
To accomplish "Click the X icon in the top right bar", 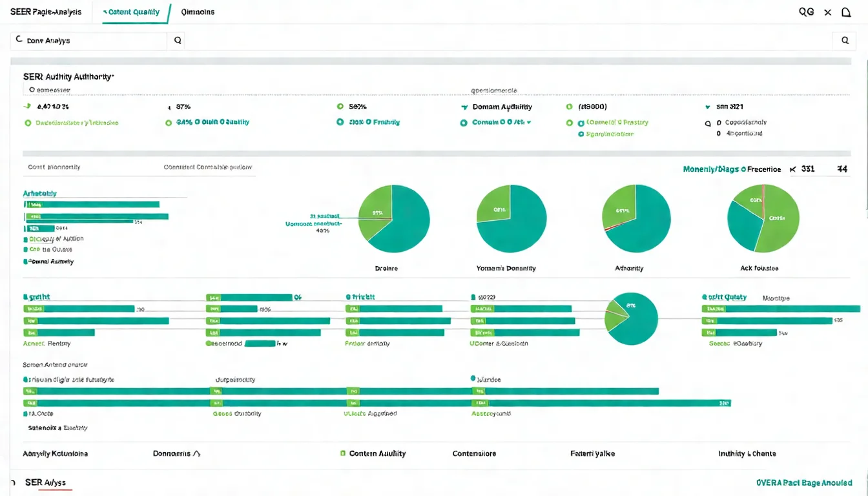I will click(x=827, y=12).
